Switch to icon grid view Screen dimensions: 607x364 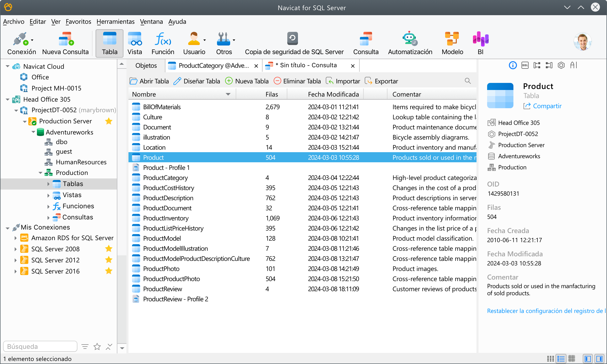[x=550, y=359]
